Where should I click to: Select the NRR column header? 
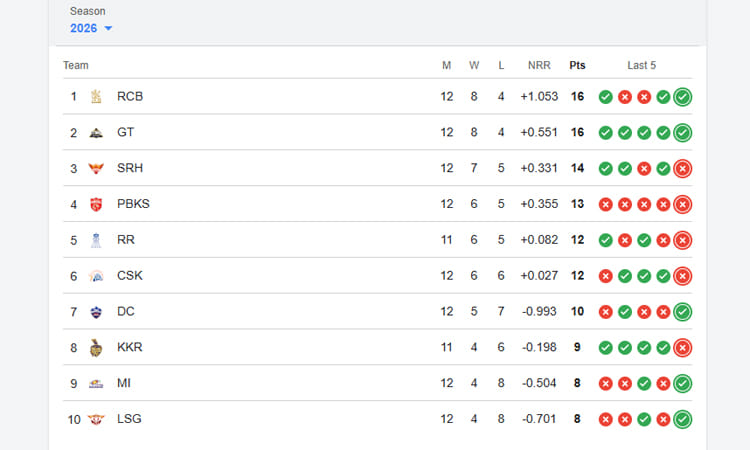point(539,66)
